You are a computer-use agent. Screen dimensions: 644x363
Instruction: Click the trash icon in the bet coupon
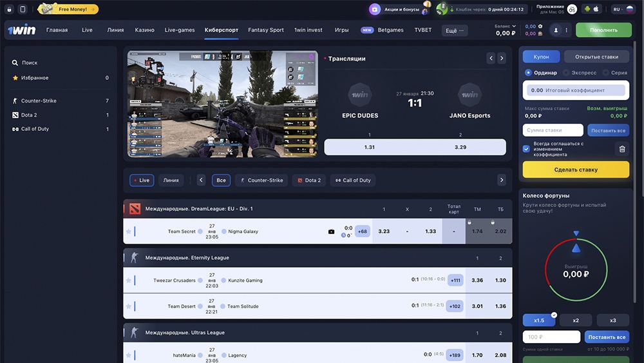[x=621, y=149]
